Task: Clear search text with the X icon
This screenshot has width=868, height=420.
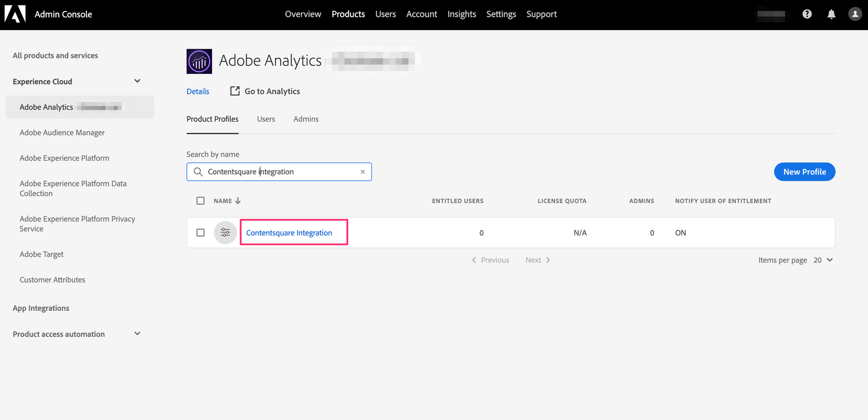Action: click(x=362, y=172)
